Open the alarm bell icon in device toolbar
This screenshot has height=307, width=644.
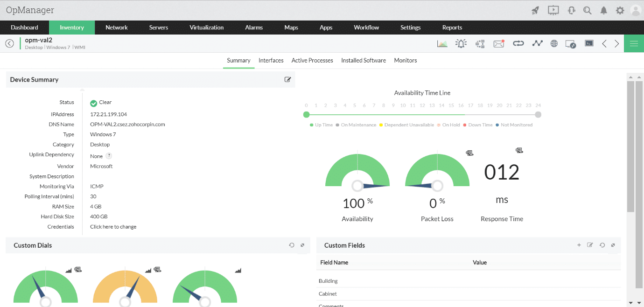461,43
